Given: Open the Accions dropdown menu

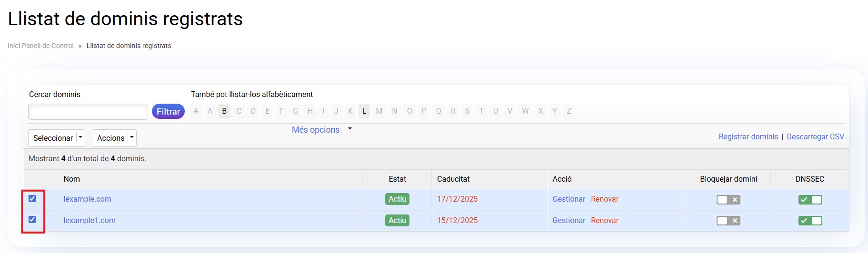Looking at the screenshot, I should pos(114,138).
